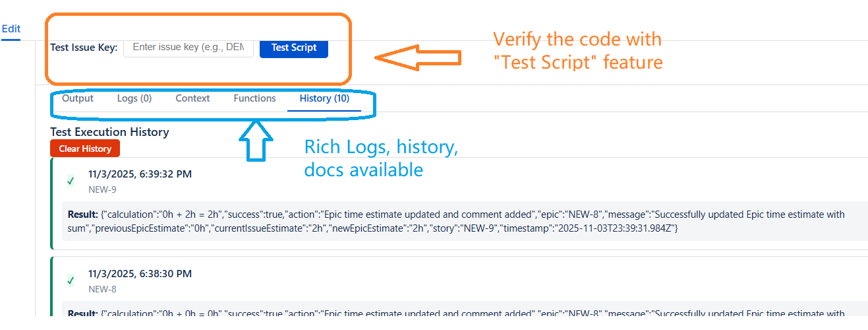Click the NEW-8 issue key under the timestamp
Viewport: 868px width, 330px height.
tap(102, 289)
